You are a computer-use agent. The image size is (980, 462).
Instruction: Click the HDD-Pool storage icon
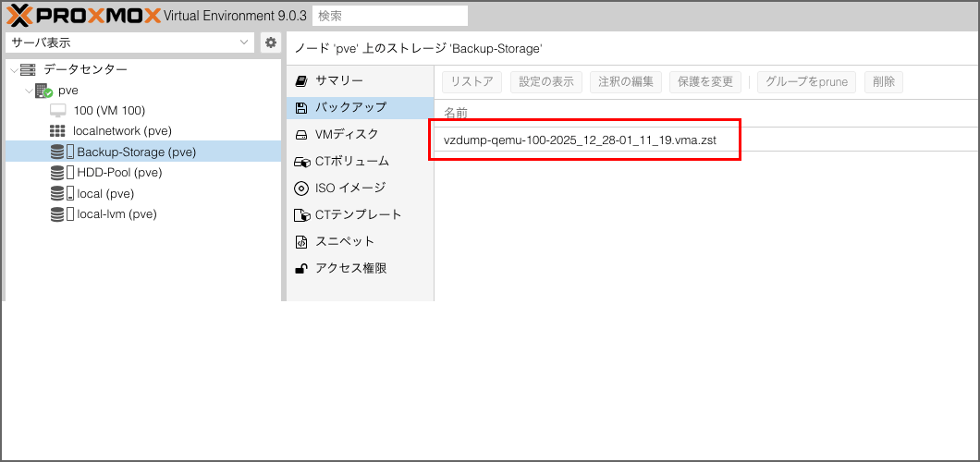coord(62,173)
